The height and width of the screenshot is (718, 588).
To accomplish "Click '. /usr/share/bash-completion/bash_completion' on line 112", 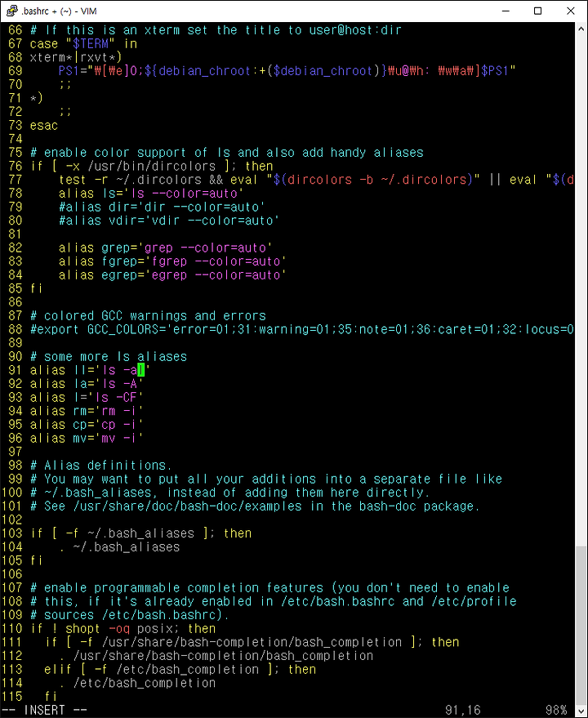I will coord(216,656).
